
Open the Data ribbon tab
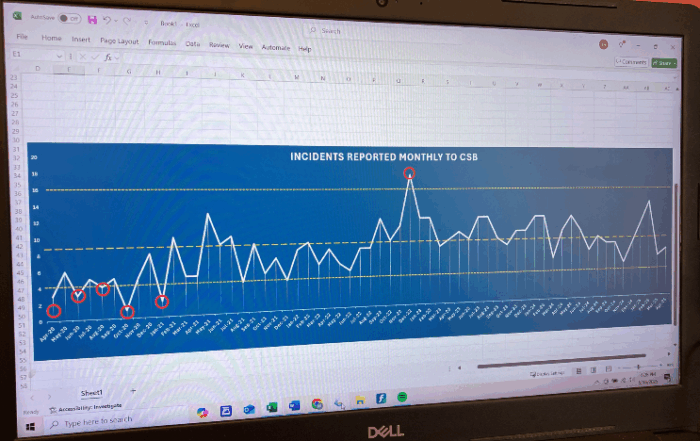(x=192, y=44)
